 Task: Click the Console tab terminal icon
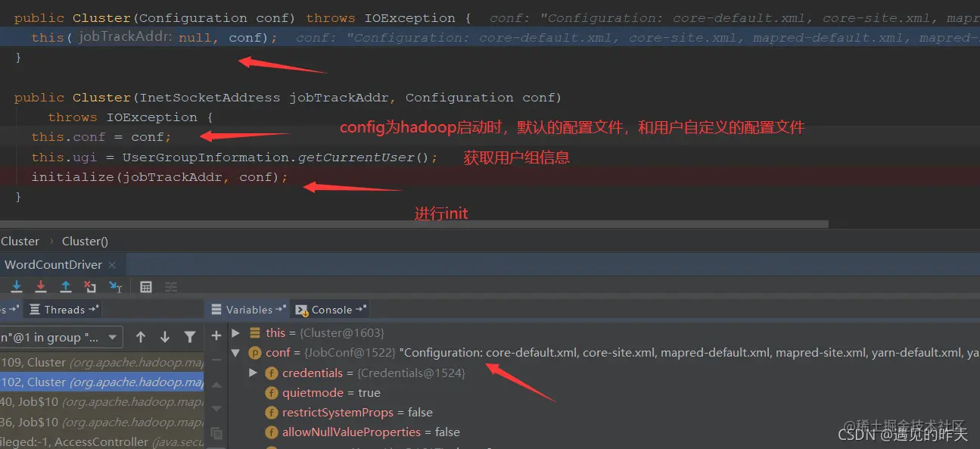[x=301, y=310]
